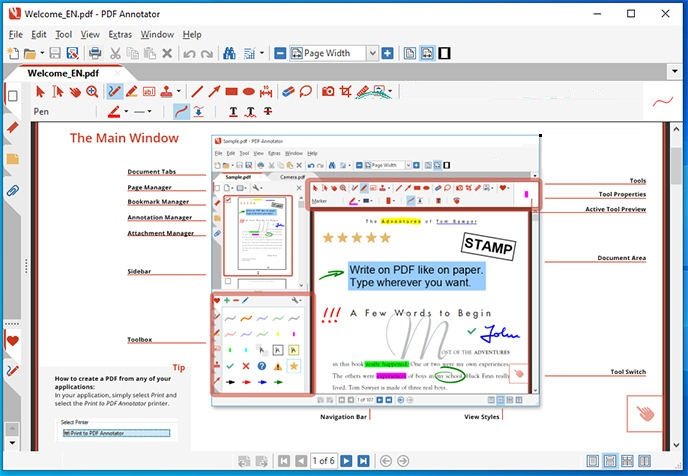Image resolution: width=688 pixels, height=476 pixels.
Task: Select the Arrow drawing tool
Action: click(x=214, y=92)
